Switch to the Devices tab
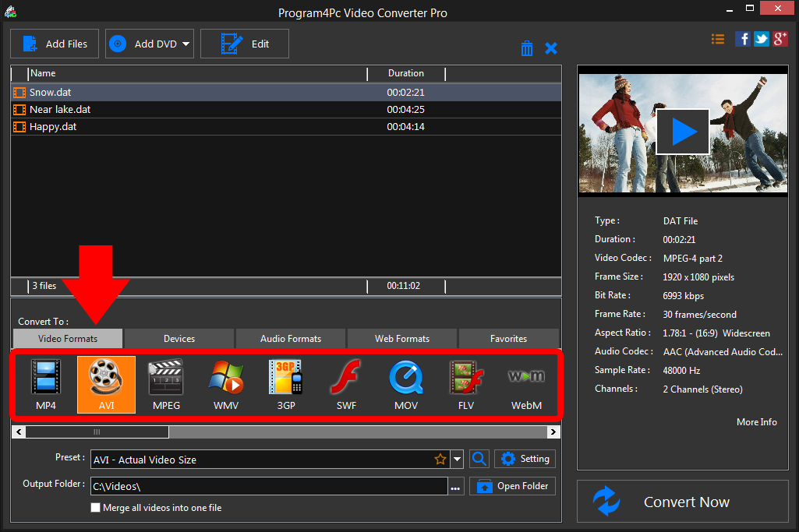The image size is (799, 532). coord(179,339)
